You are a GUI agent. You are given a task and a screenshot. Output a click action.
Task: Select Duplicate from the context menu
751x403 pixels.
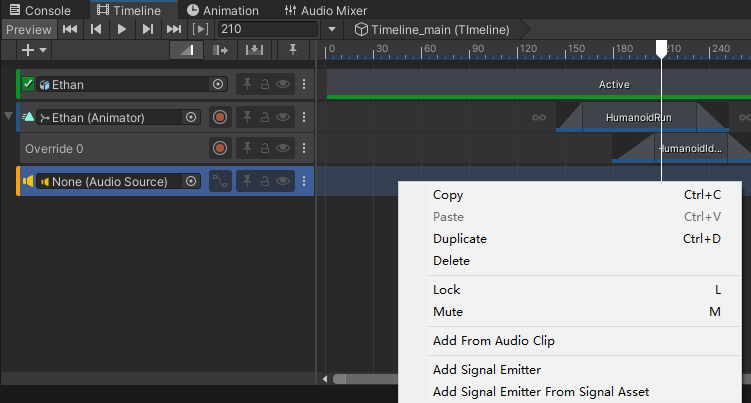click(460, 239)
